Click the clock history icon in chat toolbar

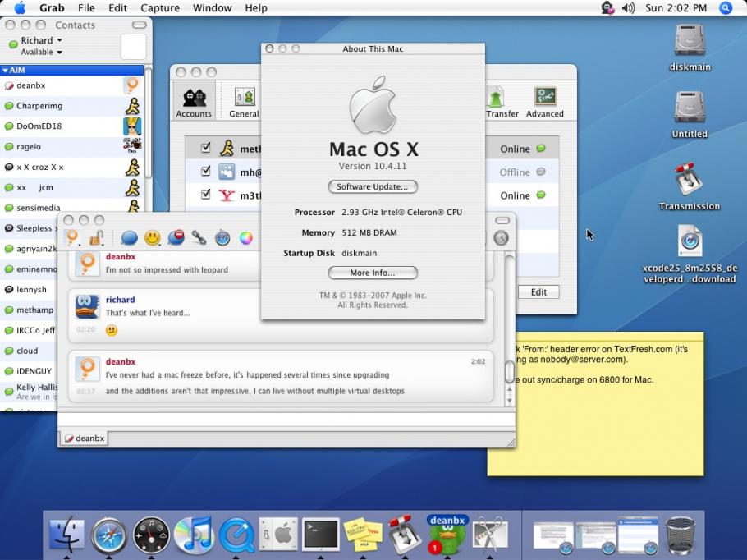[x=501, y=238]
